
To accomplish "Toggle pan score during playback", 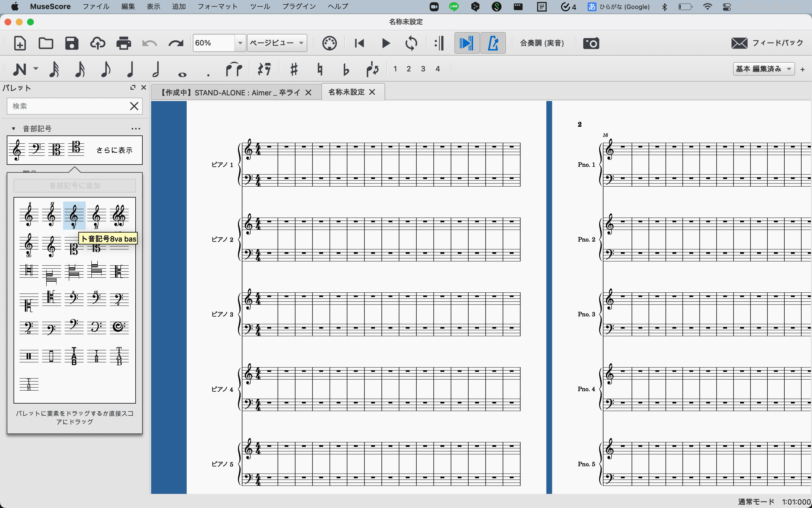I will 467,43.
